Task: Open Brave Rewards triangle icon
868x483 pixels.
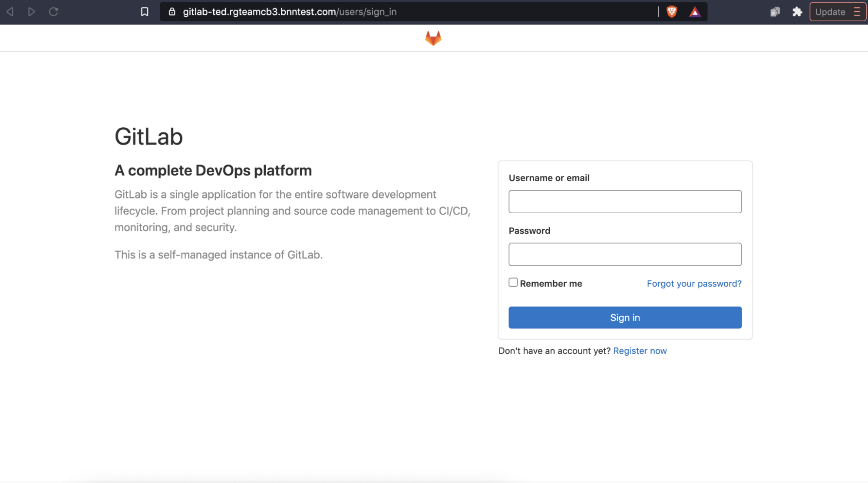Action: [x=695, y=12]
